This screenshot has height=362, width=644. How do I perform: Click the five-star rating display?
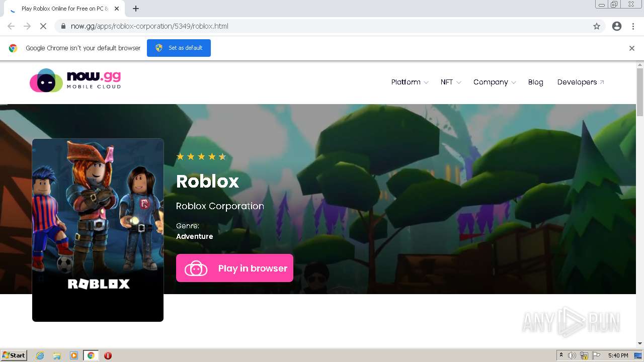[x=201, y=156]
